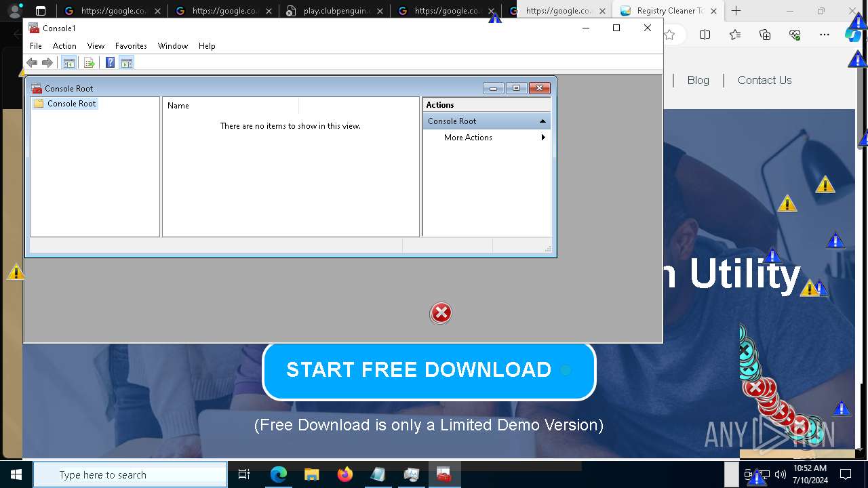Open Edge Favorites toolbar icon
Screen dimensions: 868x488
tap(735, 35)
